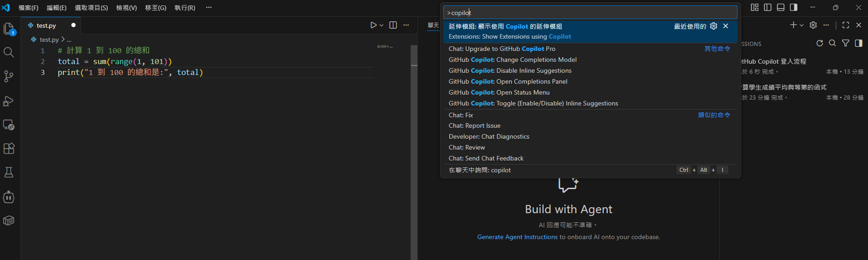868x260 pixels.
Task: Click the Generate Agent Instructions link
Action: 517,237
